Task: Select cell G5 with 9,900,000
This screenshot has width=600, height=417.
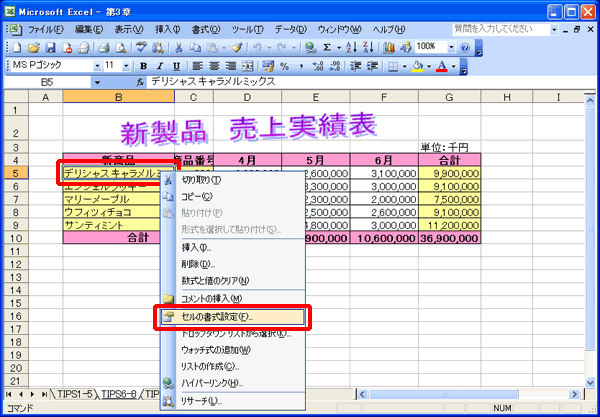Action: (450, 173)
